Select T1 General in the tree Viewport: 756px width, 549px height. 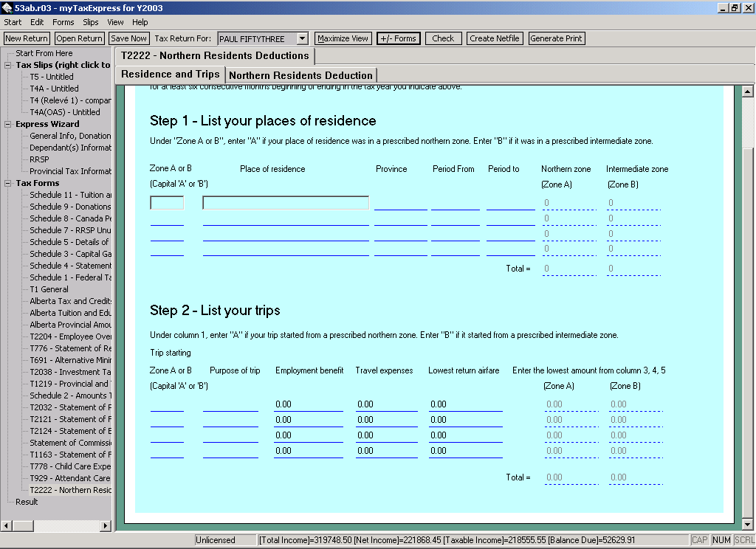[49, 289]
